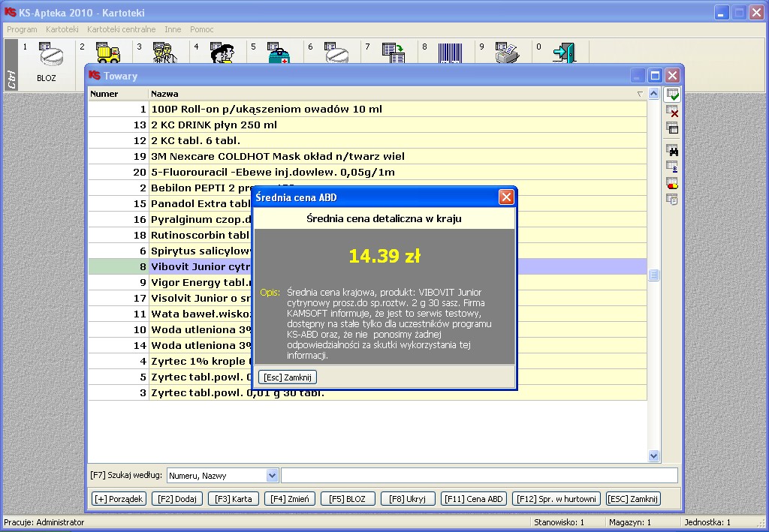This screenshot has width=769, height=532.
Task: Click the green checkmark icon in sidebar
Action: coord(672,95)
